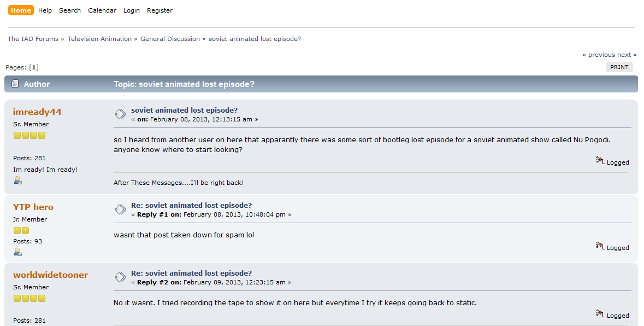
Task: Click the topic icon next to the Author header
Action: pos(15,84)
